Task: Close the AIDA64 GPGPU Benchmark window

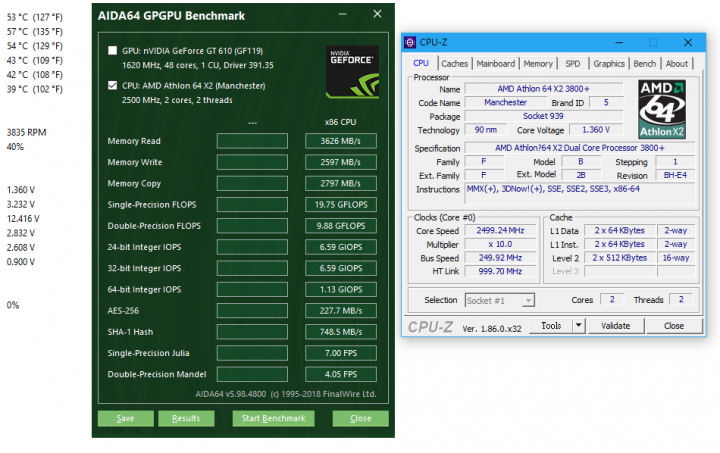Action: pos(377,14)
